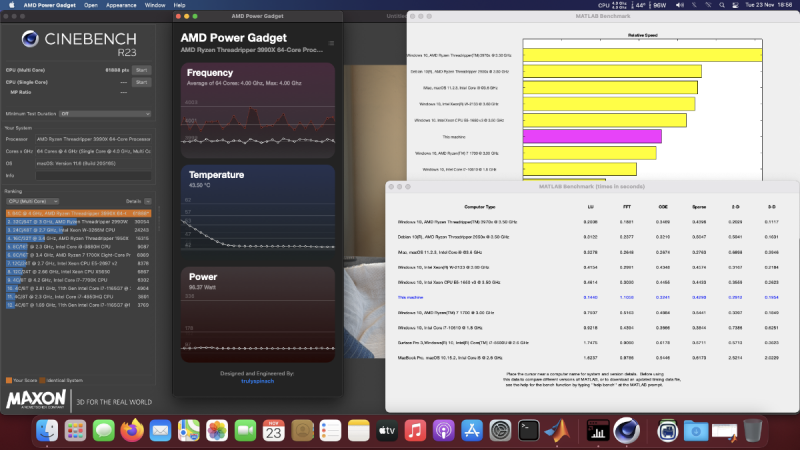The width and height of the screenshot is (800, 450).
Task: Open the Window menu
Action: pyautogui.click(x=155, y=5)
